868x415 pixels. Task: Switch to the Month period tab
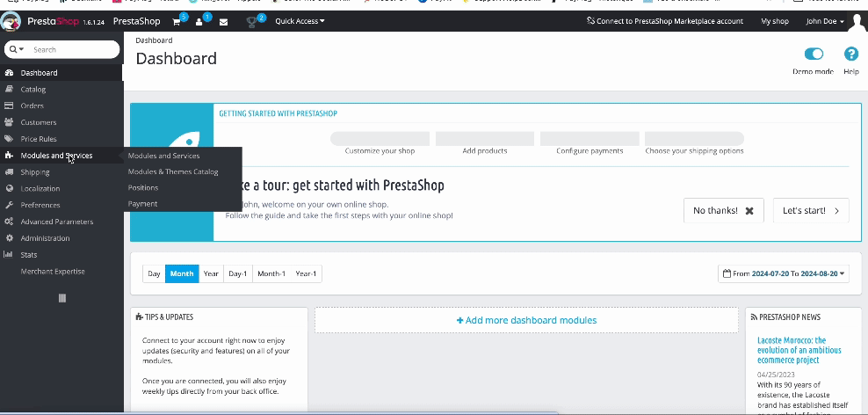(x=182, y=273)
